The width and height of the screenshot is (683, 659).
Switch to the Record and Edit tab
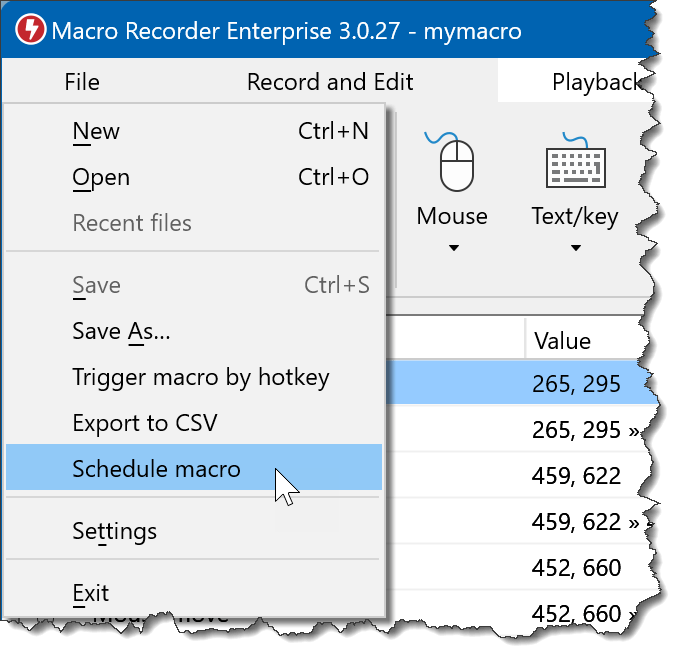coord(330,82)
